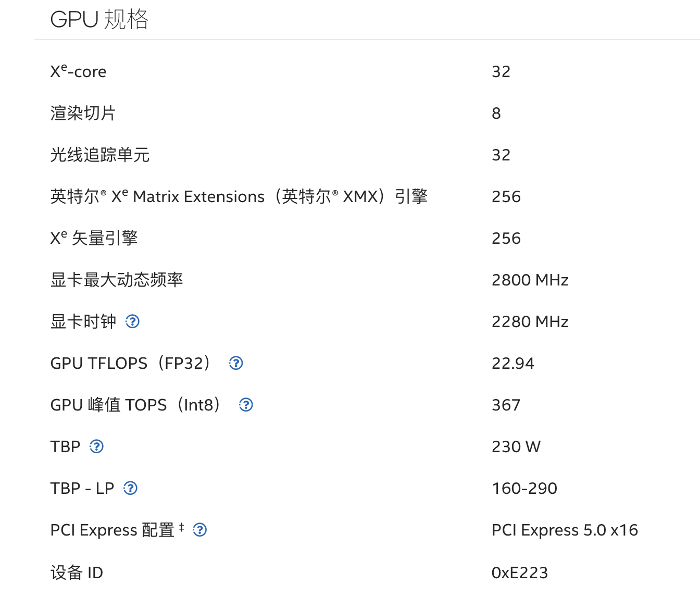Click the 2280 MHz clock value
Image resolution: width=700 pixels, height=597 pixels.
(x=530, y=321)
